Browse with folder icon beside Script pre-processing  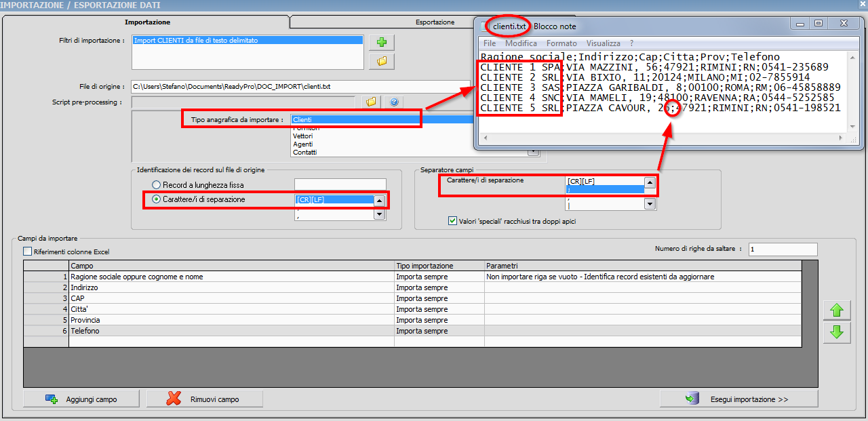370,102
